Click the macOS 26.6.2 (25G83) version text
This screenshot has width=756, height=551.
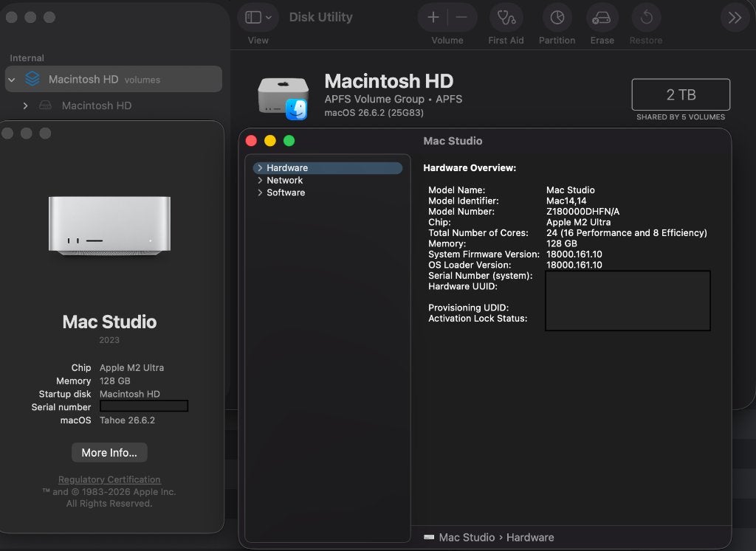pos(374,113)
